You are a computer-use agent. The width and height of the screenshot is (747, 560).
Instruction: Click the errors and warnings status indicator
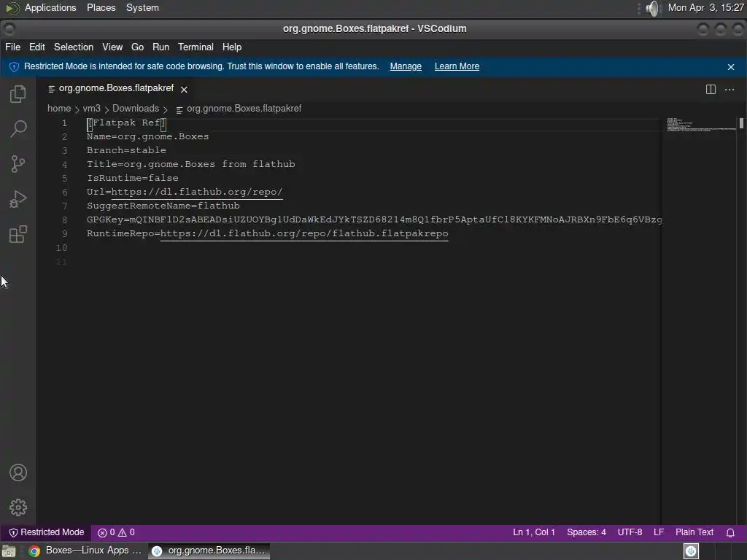116,532
